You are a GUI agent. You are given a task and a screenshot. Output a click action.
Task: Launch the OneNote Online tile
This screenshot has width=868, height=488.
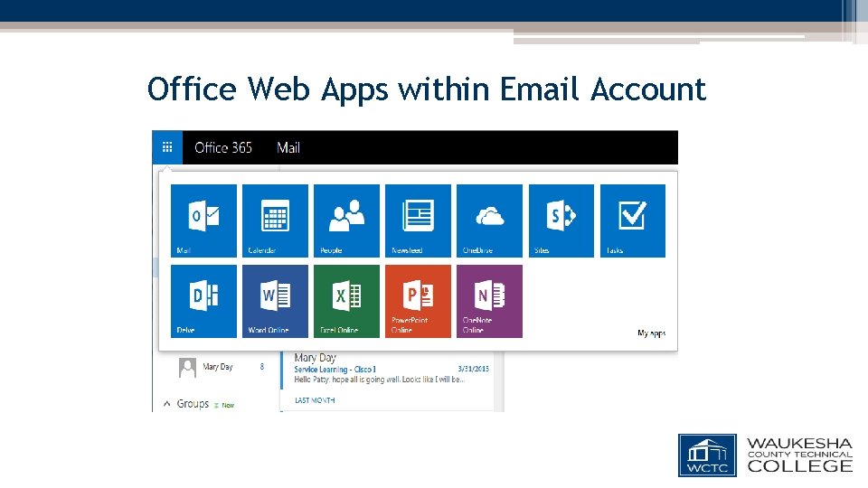(489, 301)
